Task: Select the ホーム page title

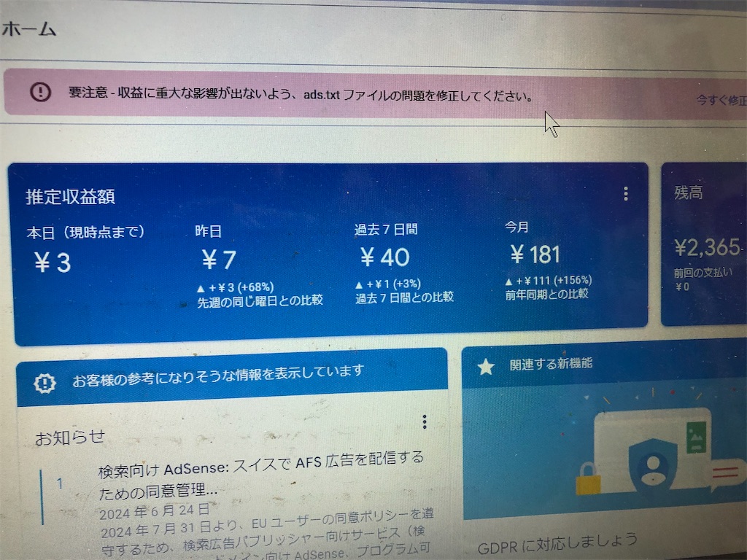Action: click(29, 29)
